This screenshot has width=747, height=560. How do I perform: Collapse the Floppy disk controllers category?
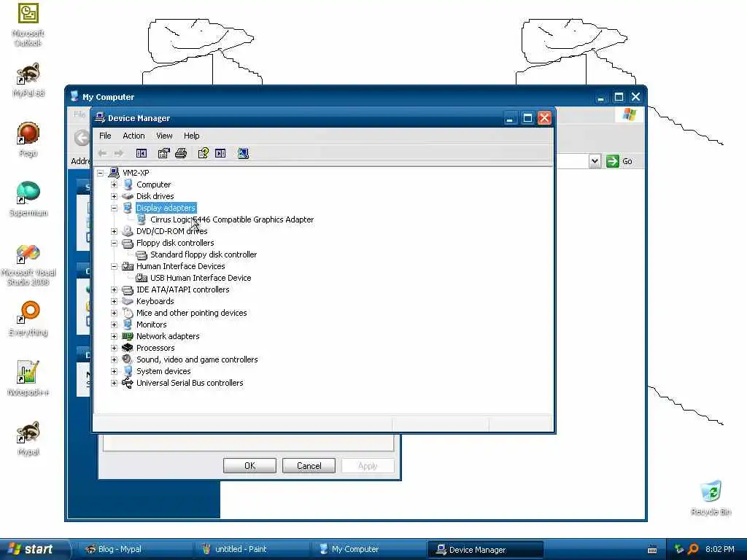[x=115, y=243]
